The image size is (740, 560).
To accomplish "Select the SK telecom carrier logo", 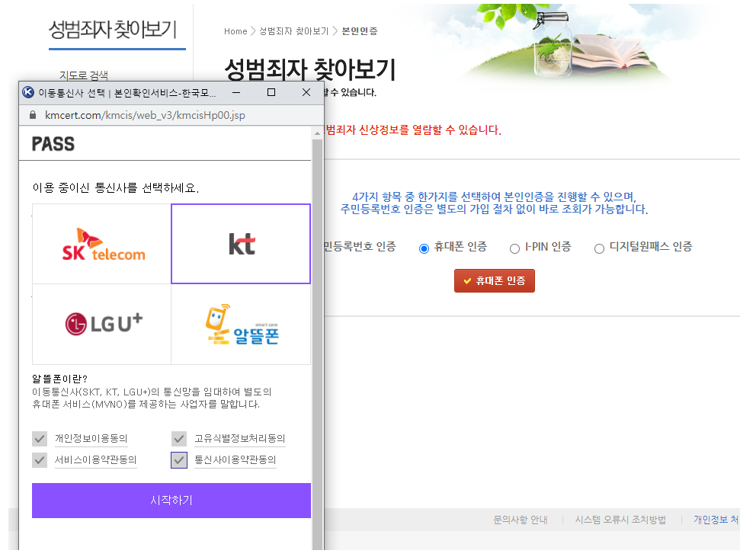I will [x=104, y=245].
